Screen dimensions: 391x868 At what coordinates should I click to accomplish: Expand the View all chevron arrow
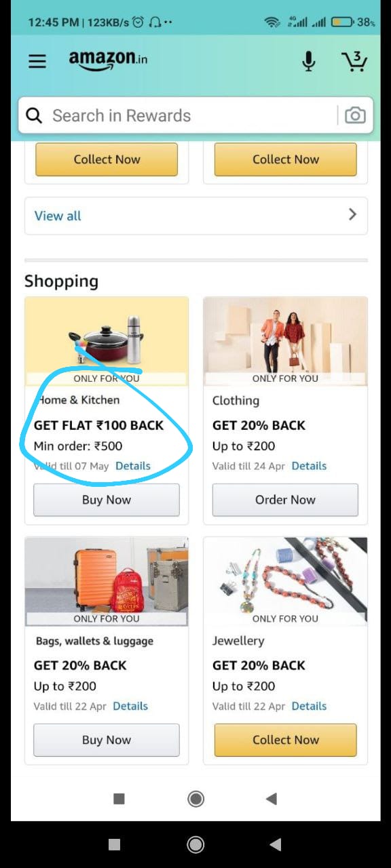tap(352, 214)
